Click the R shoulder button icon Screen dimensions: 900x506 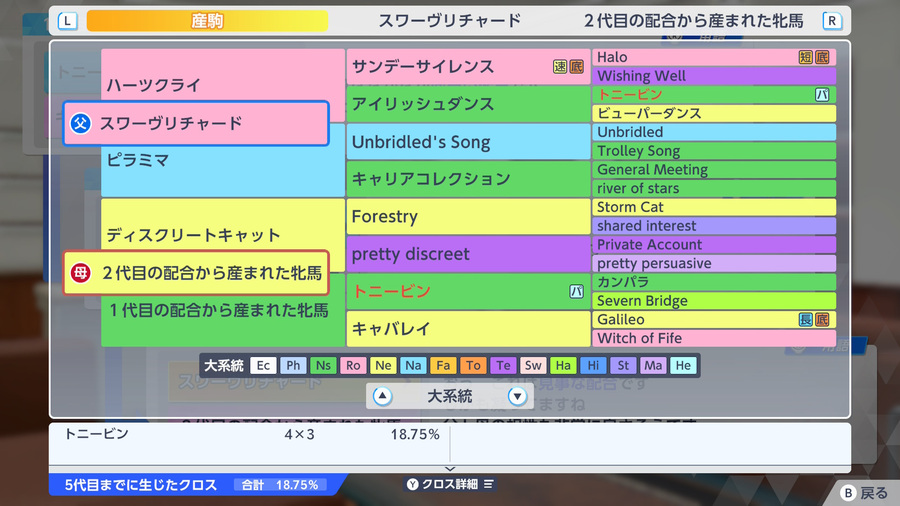832,21
